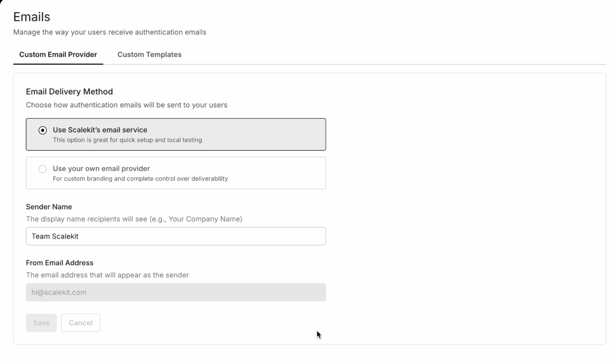Click the Emails page heading
The width and height of the screenshot is (614, 364).
[32, 17]
